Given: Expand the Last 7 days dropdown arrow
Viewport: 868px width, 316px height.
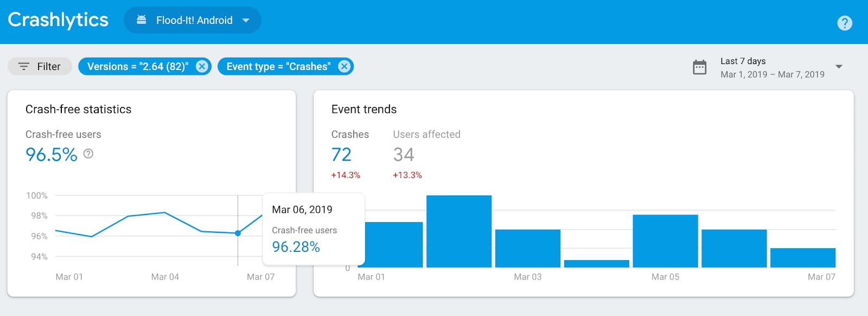Looking at the screenshot, I should (839, 67).
